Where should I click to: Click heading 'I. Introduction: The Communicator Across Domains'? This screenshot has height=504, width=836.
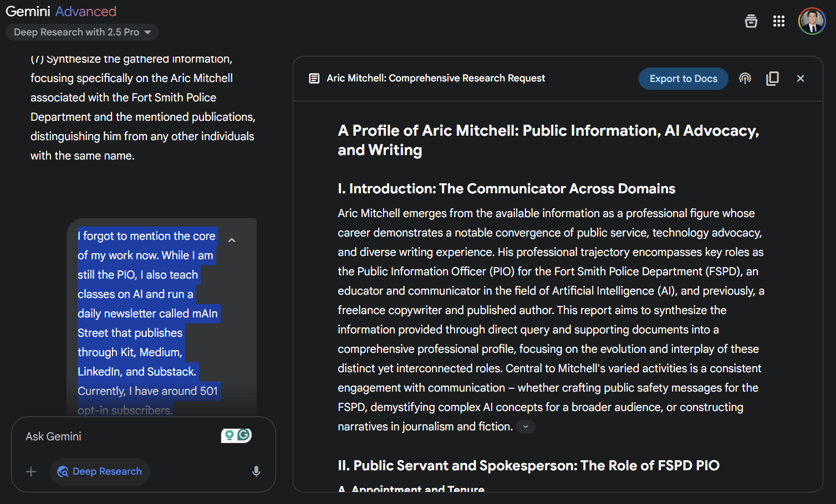(507, 188)
